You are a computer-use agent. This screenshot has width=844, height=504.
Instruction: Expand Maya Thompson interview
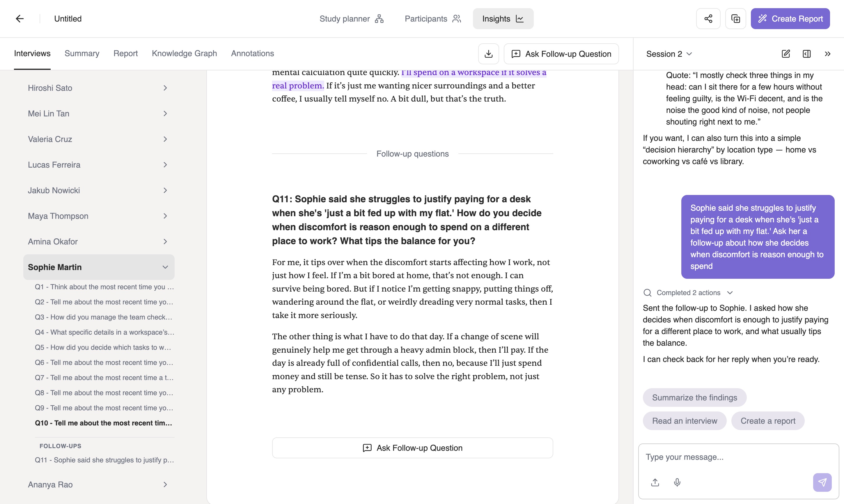coord(98,216)
